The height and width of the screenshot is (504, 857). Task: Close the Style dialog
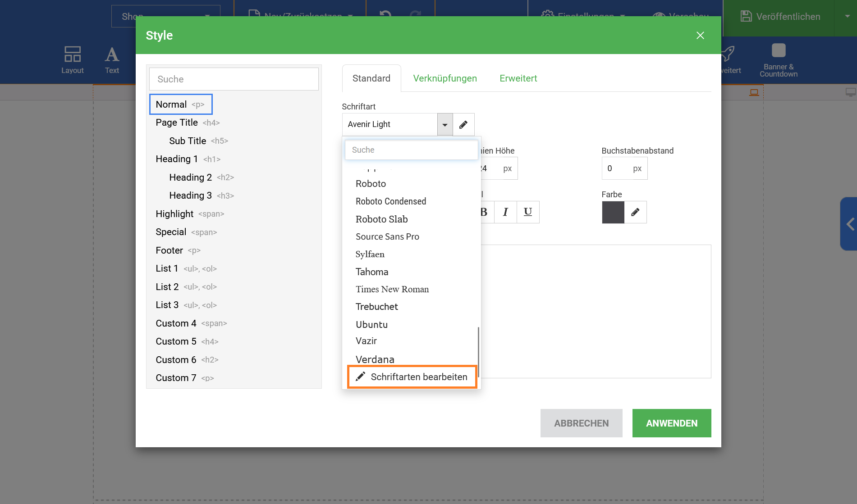[x=700, y=36]
